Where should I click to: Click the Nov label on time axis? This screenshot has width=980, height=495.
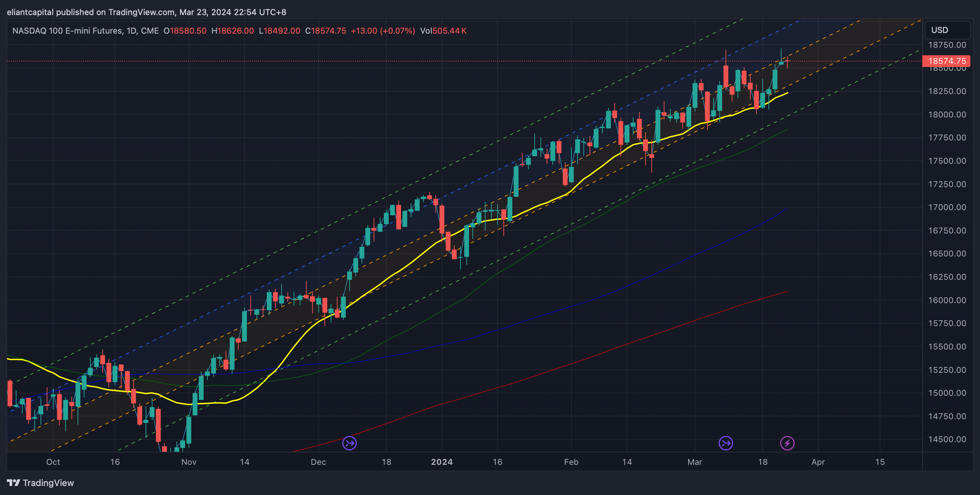(x=189, y=462)
